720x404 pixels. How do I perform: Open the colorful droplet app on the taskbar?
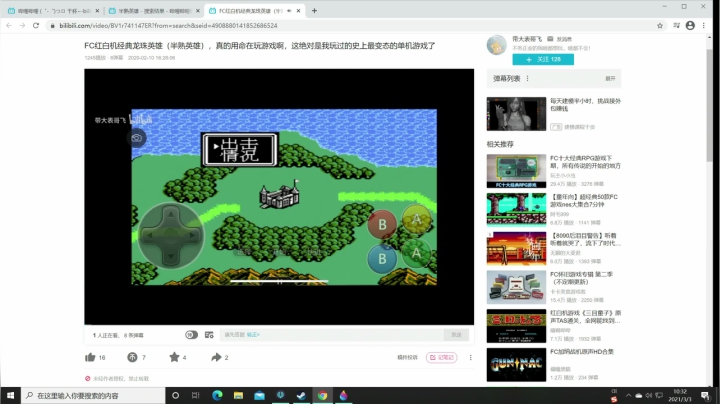coord(343,395)
